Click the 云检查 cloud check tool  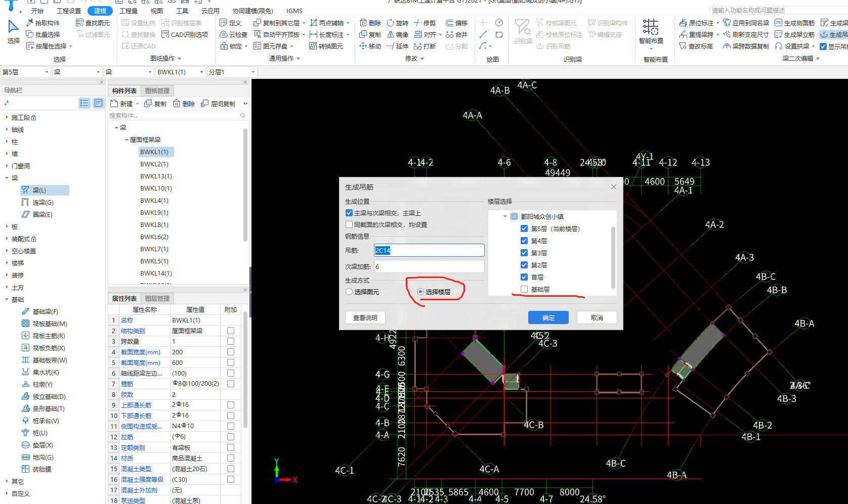(234, 34)
